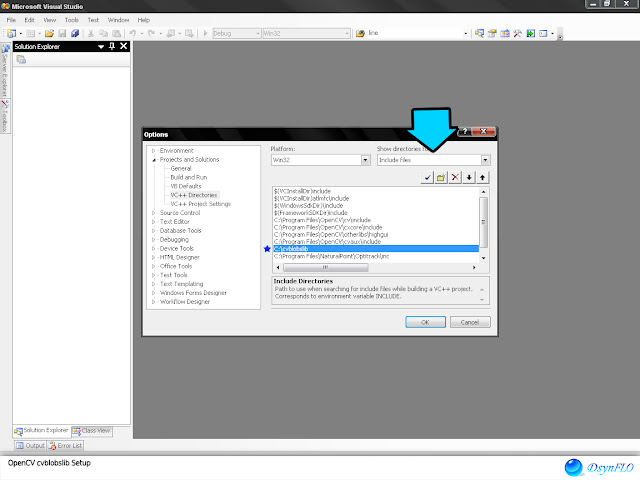This screenshot has width=640, height=480.
Task: Open the Find combo box dropdown arrow
Action: [466, 33]
